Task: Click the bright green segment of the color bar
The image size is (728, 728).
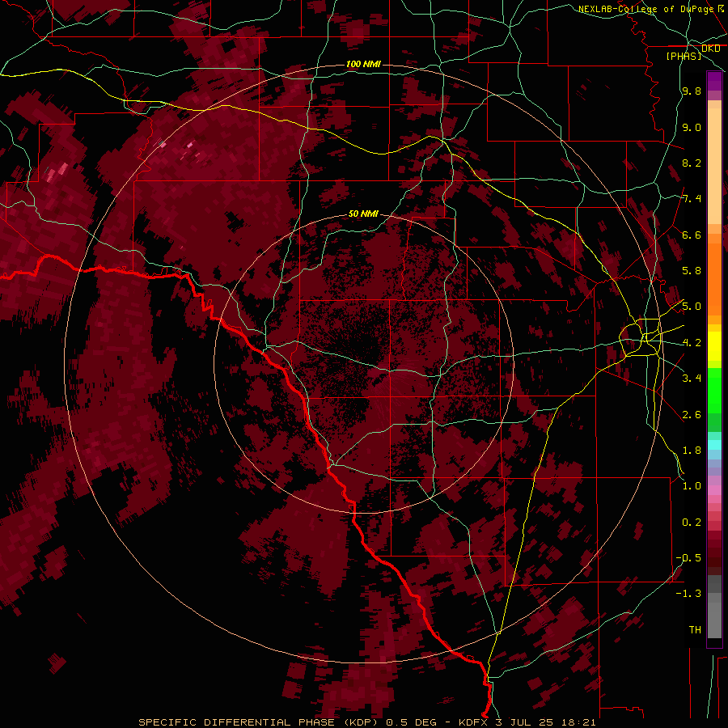Action: (714, 390)
